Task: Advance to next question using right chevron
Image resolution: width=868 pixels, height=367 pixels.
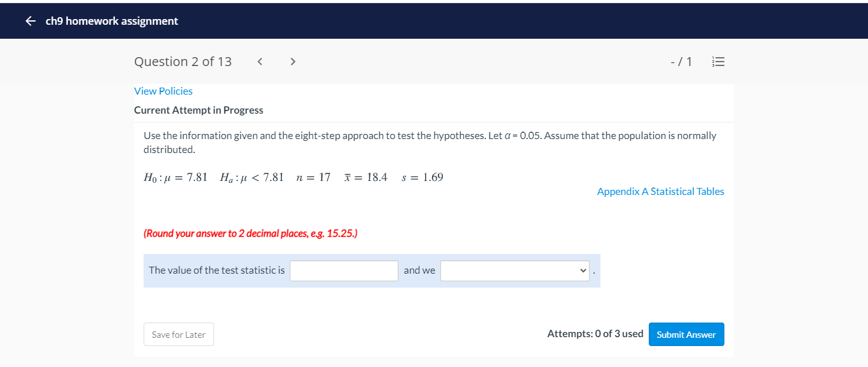Action: pos(292,61)
